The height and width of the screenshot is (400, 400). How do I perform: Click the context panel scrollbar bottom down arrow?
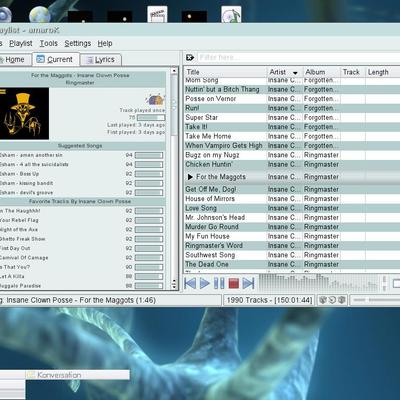pos(174,286)
